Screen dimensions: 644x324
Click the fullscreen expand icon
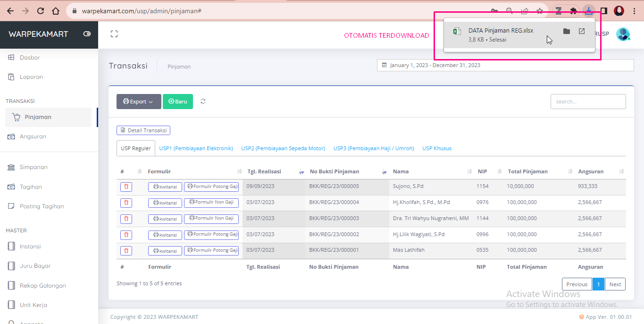pyautogui.click(x=114, y=34)
